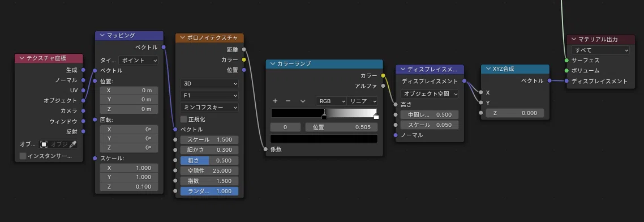Click the 位置 0.505 field in Color Ramp
This screenshot has width=644, height=222.
pyautogui.click(x=342, y=127)
